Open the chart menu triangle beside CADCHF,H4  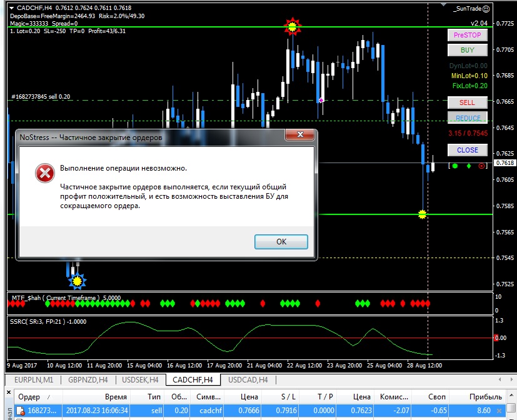[12, 8]
